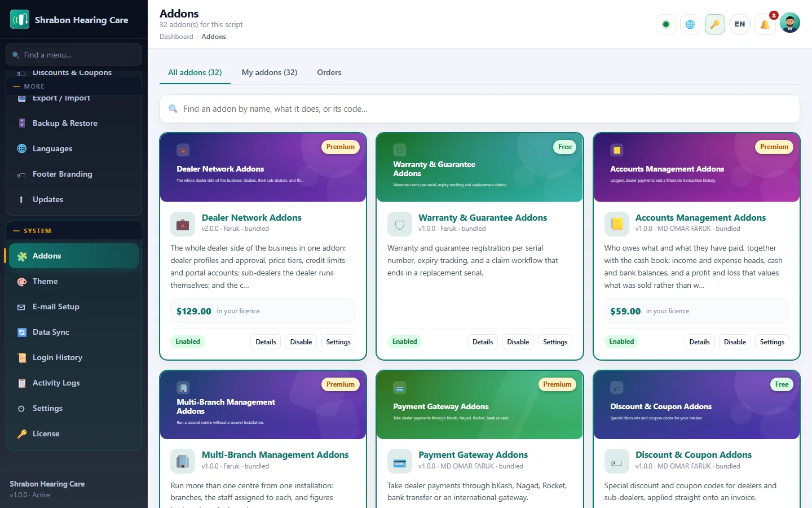Click the key license icon in header
This screenshot has height=508, width=812.
pos(714,24)
